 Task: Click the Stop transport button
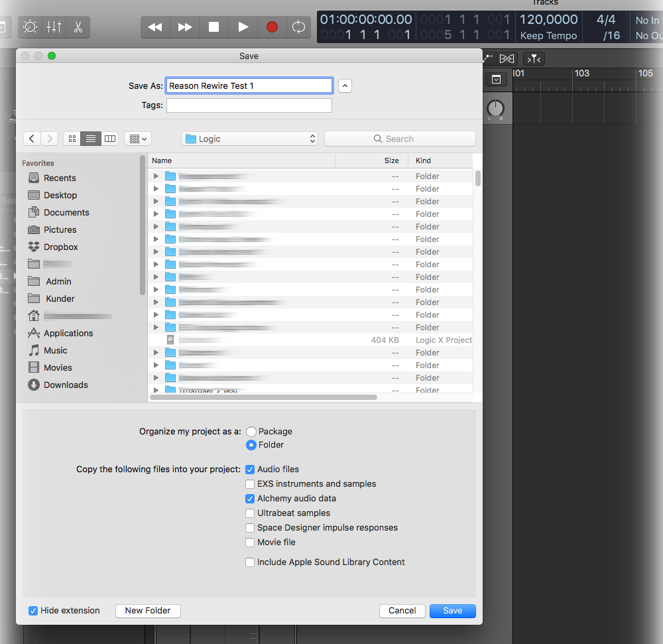(x=213, y=27)
